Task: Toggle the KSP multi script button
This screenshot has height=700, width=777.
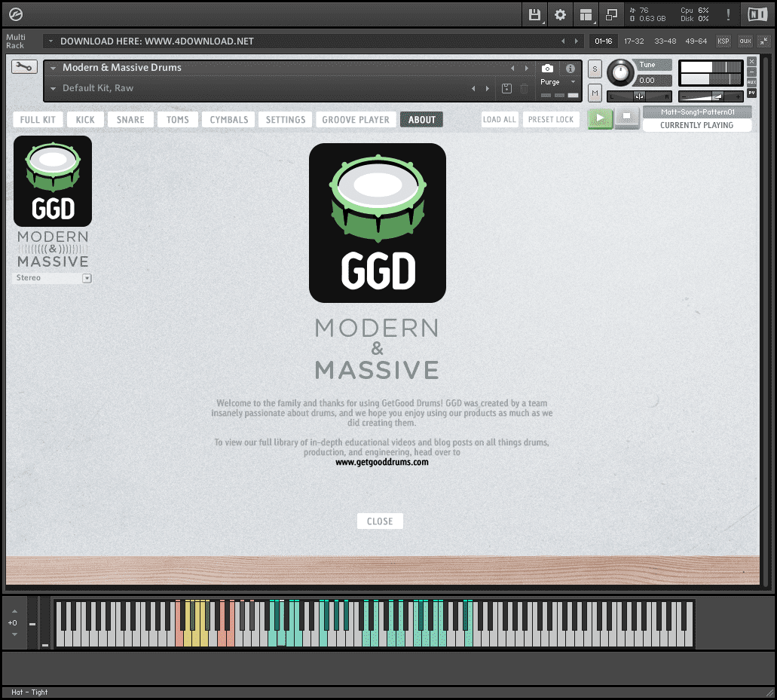Action: [x=723, y=41]
